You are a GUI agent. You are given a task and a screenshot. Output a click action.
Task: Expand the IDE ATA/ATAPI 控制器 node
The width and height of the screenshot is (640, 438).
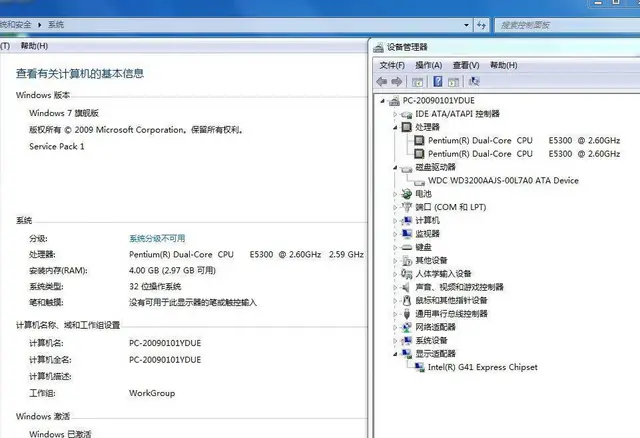[x=395, y=114]
